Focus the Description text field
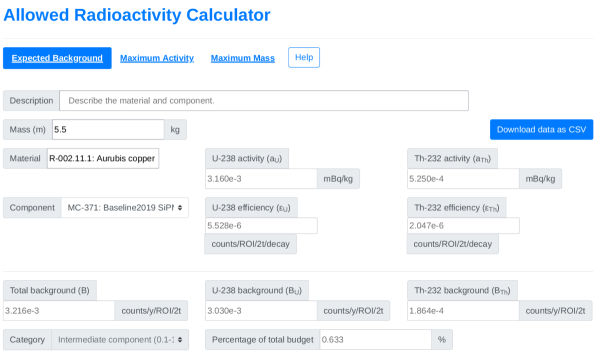 [264, 101]
